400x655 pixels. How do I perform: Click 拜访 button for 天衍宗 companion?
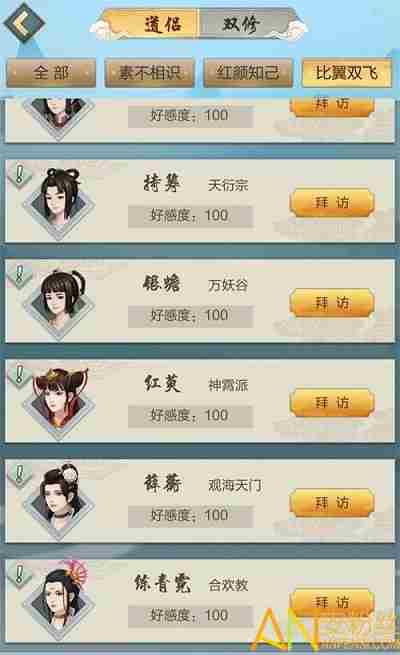pyautogui.click(x=332, y=203)
